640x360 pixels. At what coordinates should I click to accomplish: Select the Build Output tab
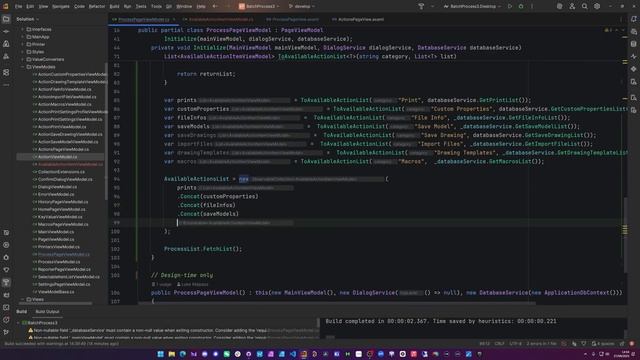point(47,311)
